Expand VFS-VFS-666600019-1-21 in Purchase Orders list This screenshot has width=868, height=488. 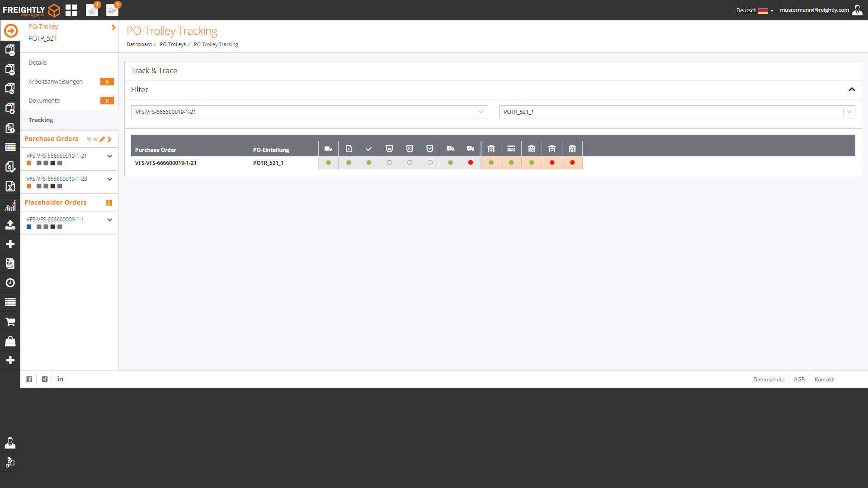pyautogui.click(x=109, y=156)
